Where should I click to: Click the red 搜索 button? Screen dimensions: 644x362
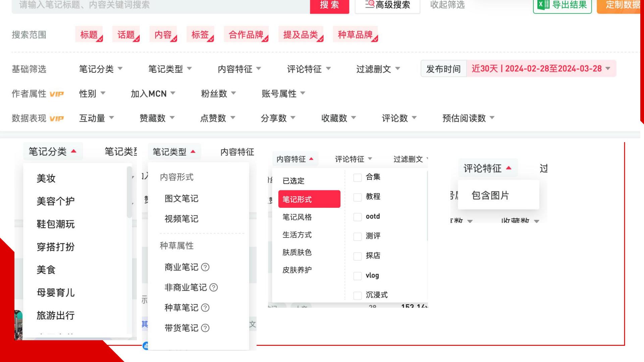(x=329, y=5)
